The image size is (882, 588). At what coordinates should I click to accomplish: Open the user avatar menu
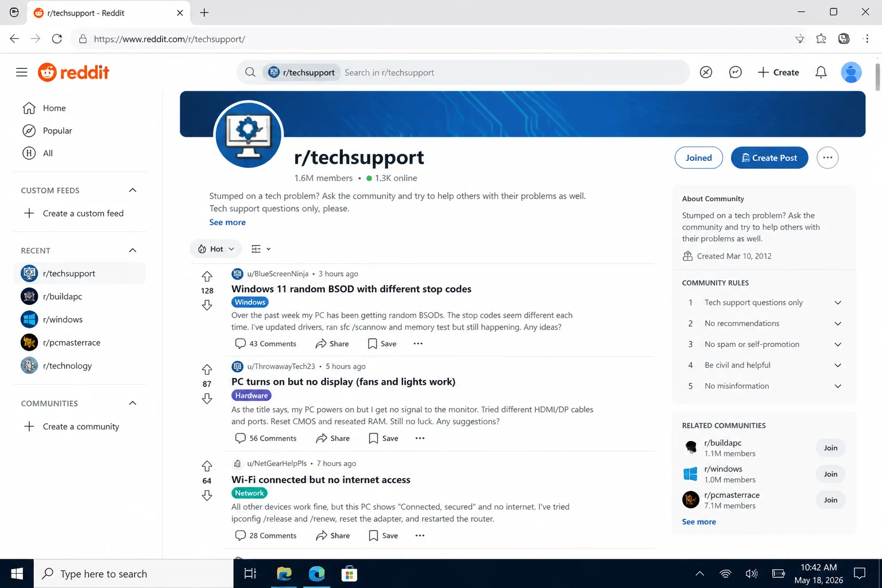(851, 72)
